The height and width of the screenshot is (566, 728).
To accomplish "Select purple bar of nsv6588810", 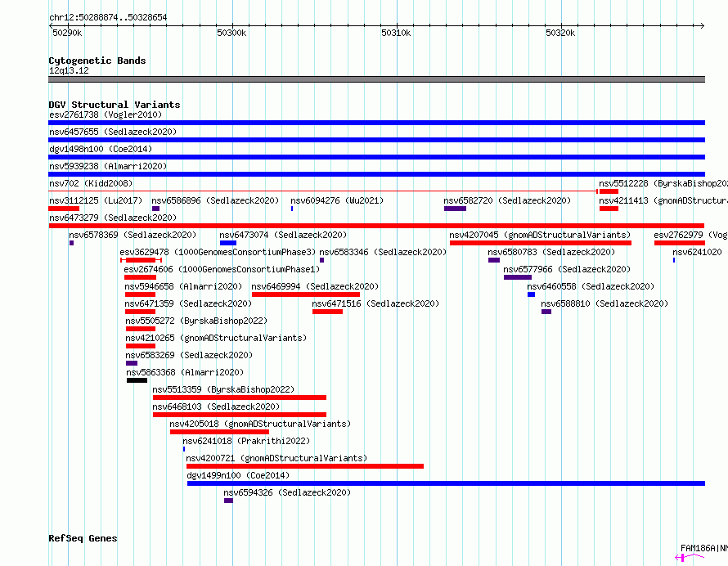I will (x=546, y=312).
